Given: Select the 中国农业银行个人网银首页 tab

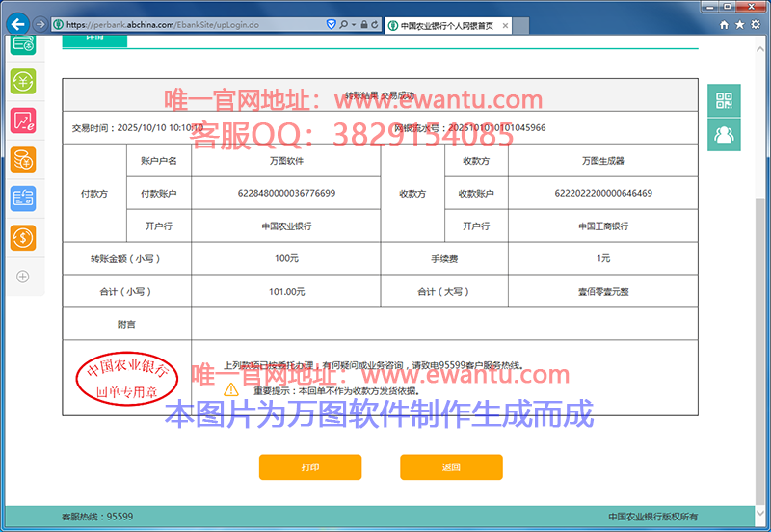Looking at the screenshot, I should [x=448, y=26].
